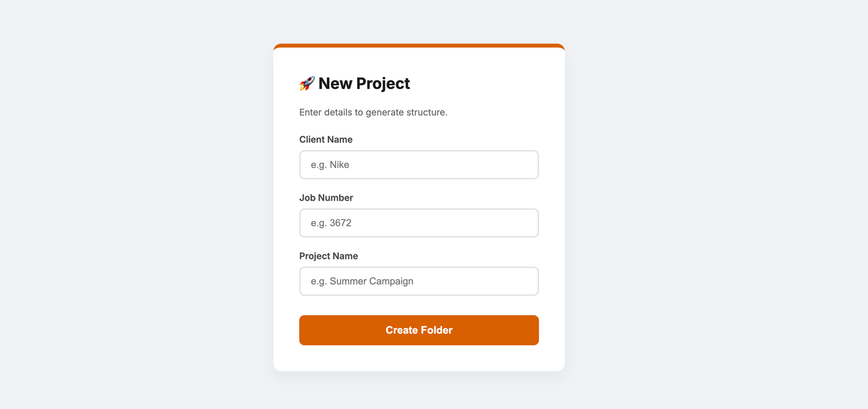
Task: Click the word "New" in the heading
Action: 335,84
